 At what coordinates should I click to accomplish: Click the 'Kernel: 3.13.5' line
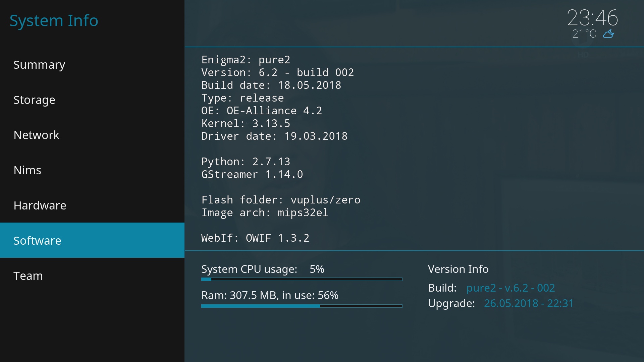(246, 123)
